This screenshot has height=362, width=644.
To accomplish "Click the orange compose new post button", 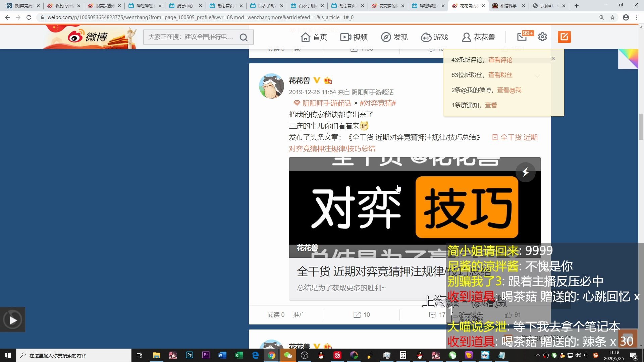I will 564,37.
